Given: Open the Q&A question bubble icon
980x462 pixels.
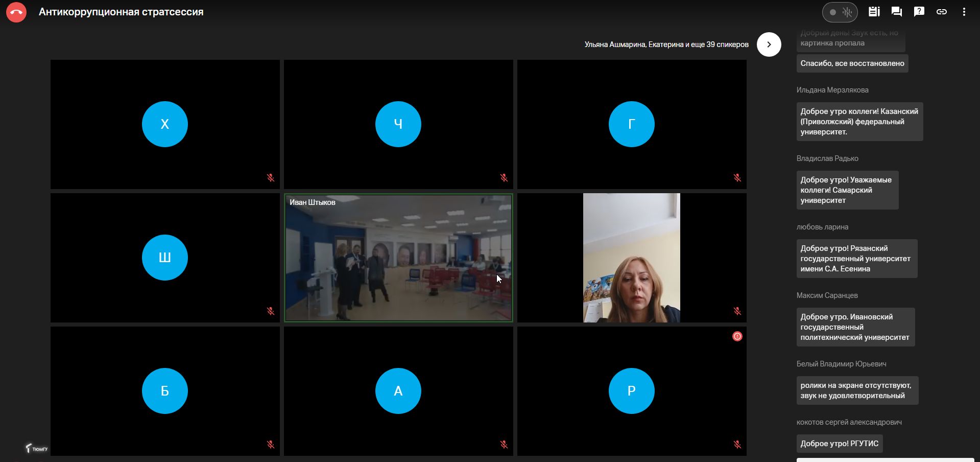Looking at the screenshot, I should (919, 12).
